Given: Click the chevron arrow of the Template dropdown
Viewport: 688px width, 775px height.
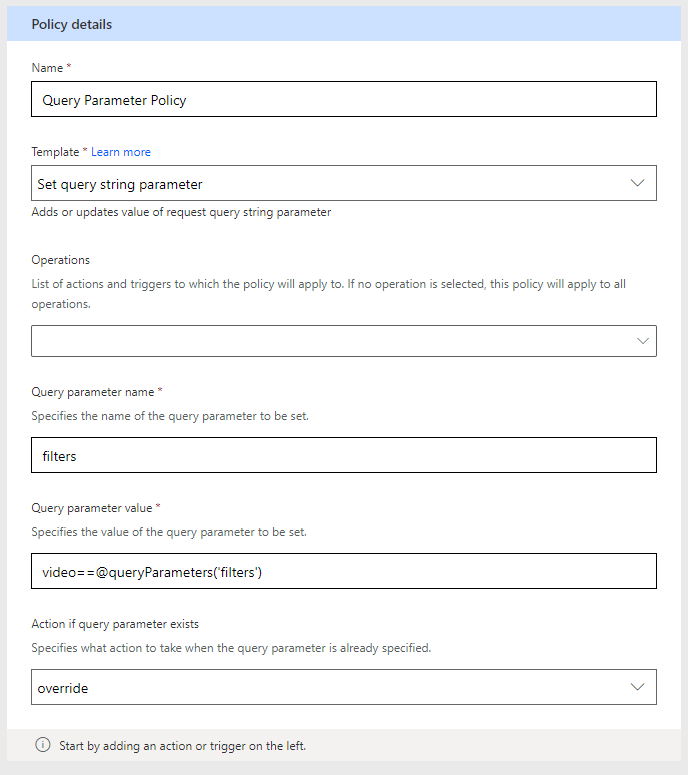Looking at the screenshot, I should (x=637, y=183).
